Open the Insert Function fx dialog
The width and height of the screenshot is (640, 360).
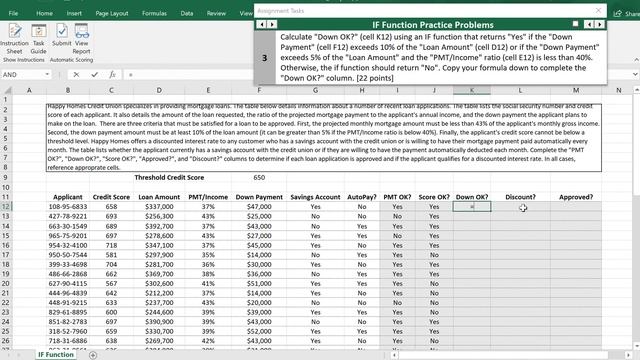click(x=112, y=75)
